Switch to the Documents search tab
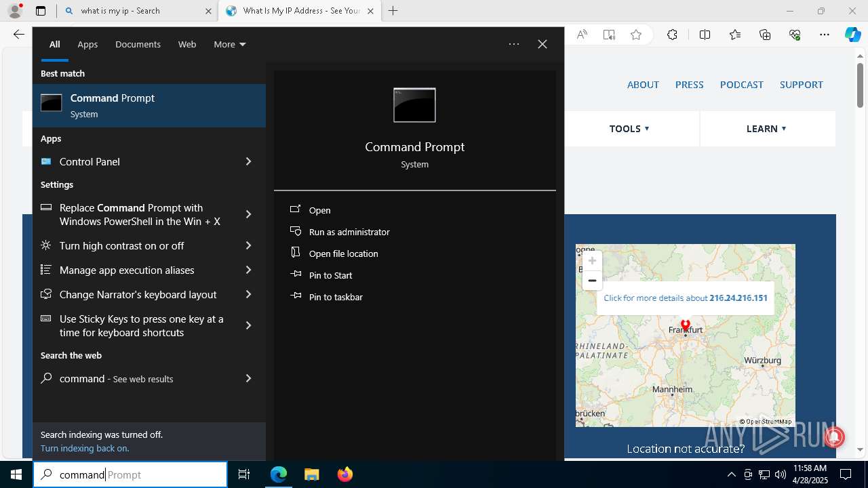The width and height of the screenshot is (868, 488). 138,44
